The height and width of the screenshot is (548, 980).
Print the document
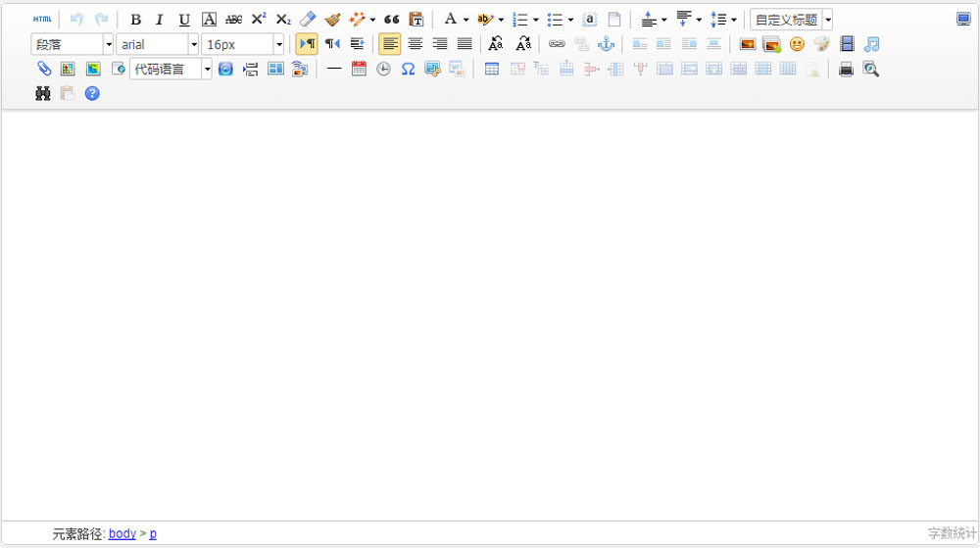click(846, 69)
